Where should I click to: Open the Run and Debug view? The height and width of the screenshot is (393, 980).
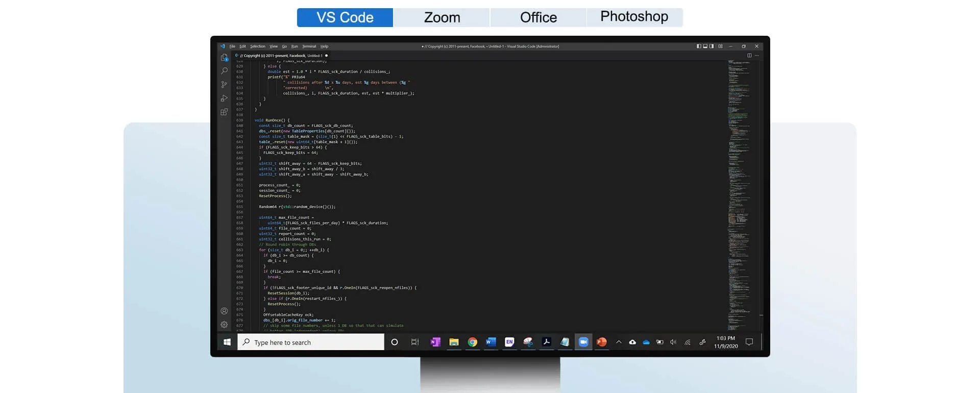pyautogui.click(x=224, y=98)
